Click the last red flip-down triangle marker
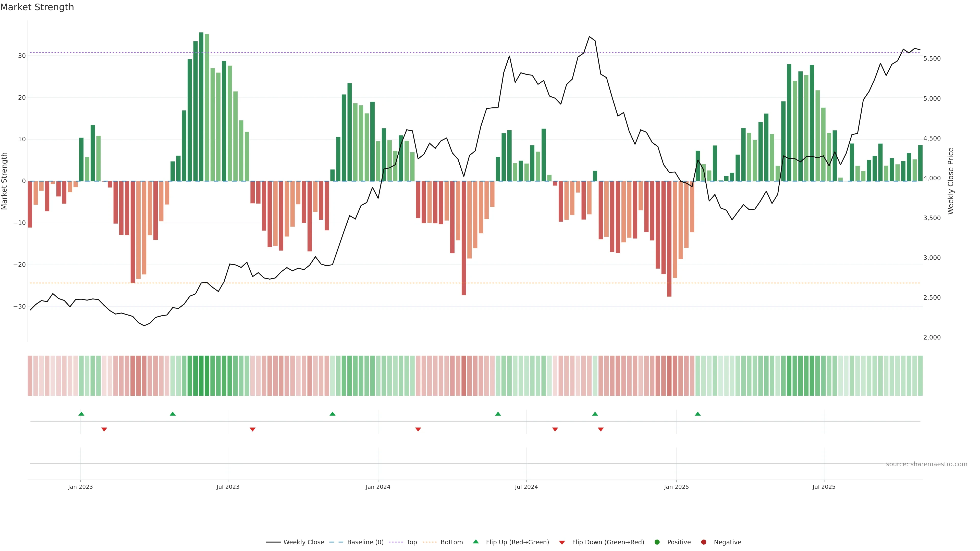The image size is (980, 551). pyautogui.click(x=601, y=429)
